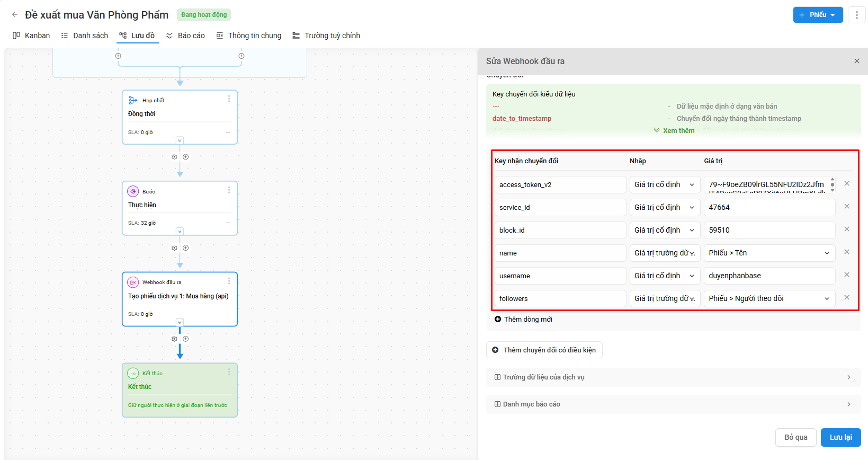This screenshot has height=460, width=868.
Task: Open the Trường tuỳ chỉnh tab
Action: click(326, 36)
